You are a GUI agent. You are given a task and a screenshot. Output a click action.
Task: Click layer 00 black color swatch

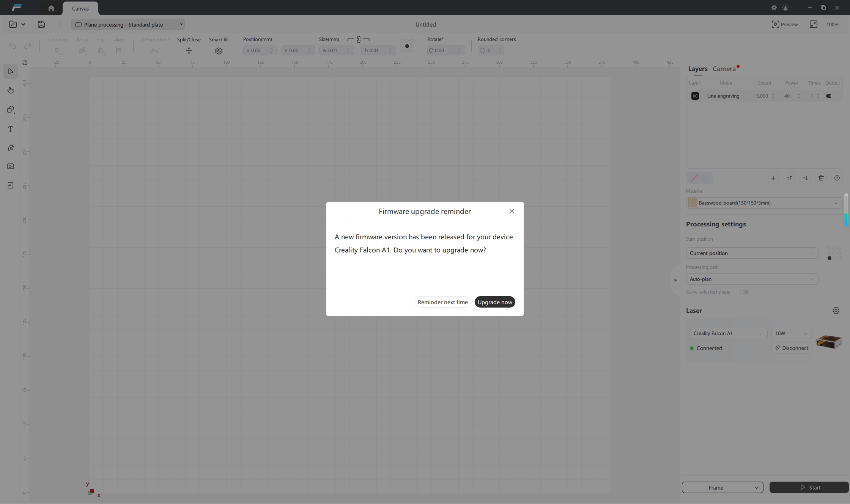[x=695, y=96]
